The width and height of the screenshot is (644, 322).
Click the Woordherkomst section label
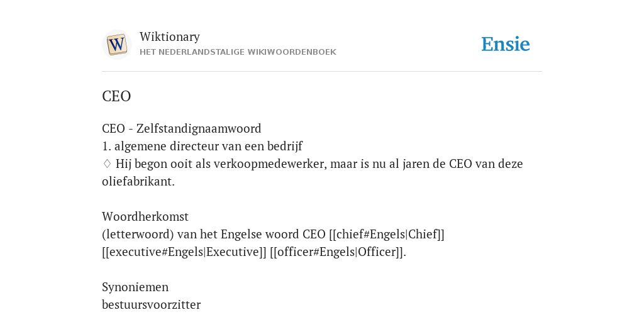pos(145,216)
